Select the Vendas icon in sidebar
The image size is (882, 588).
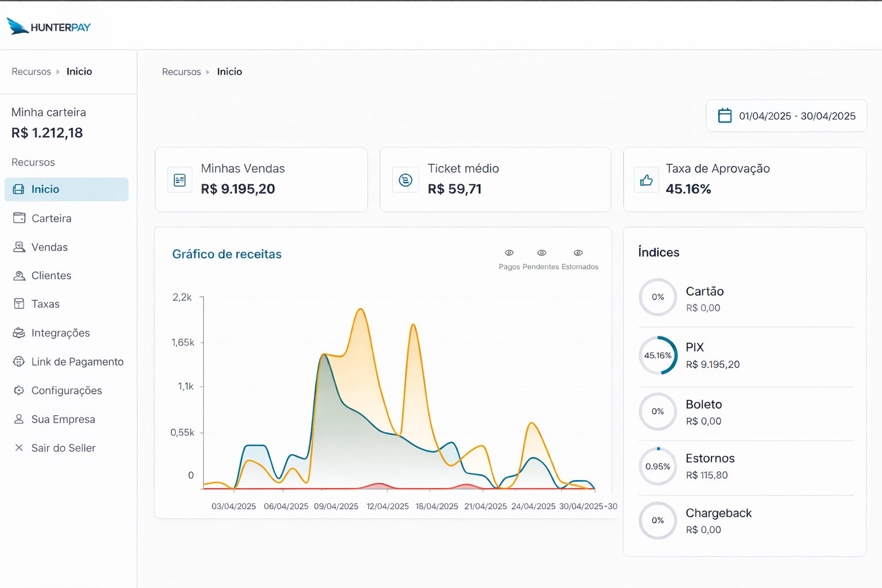click(19, 247)
